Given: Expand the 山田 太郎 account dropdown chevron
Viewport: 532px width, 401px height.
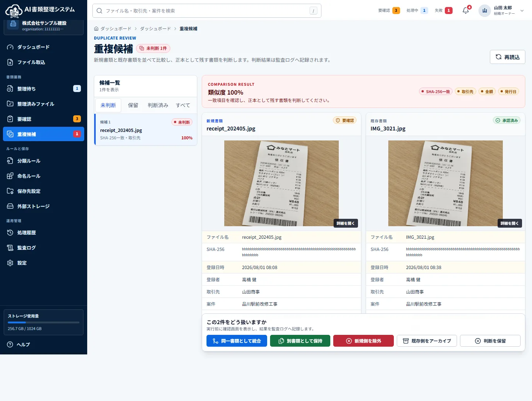Looking at the screenshot, I should [522, 11].
